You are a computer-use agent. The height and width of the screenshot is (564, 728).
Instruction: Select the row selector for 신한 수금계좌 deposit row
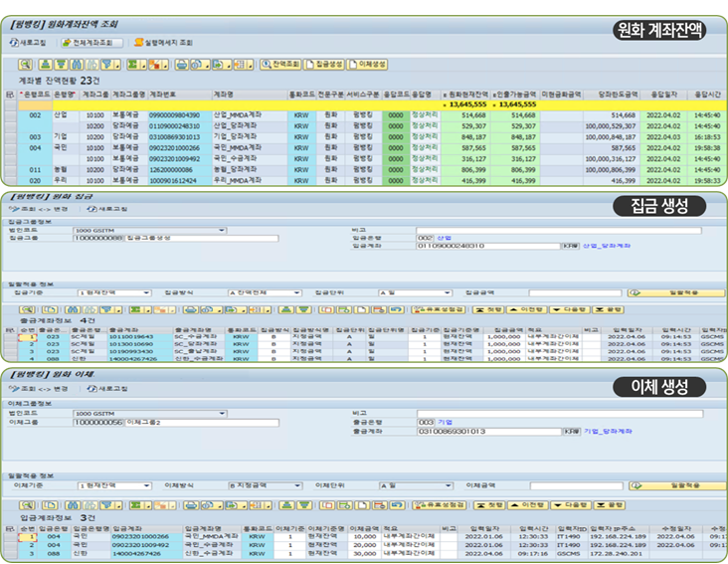point(9,555)
